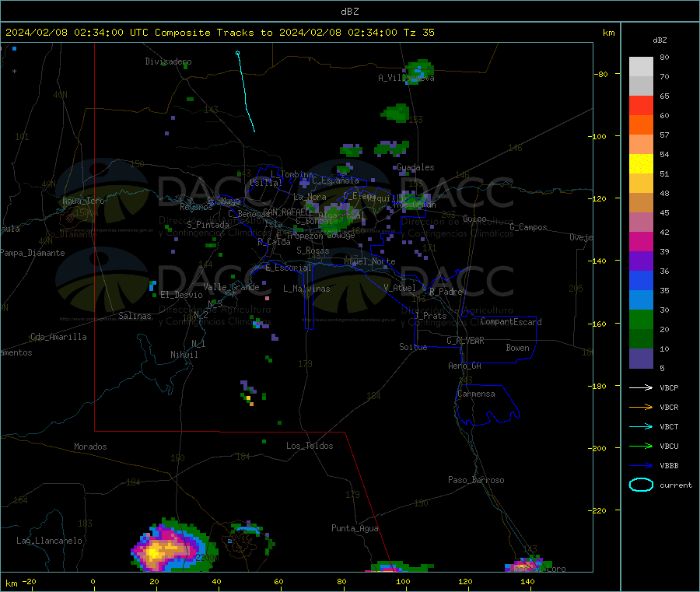Select the gold 51–48 dBZ swatch
This screenshot has height=592, width=700.
[641, 184]
